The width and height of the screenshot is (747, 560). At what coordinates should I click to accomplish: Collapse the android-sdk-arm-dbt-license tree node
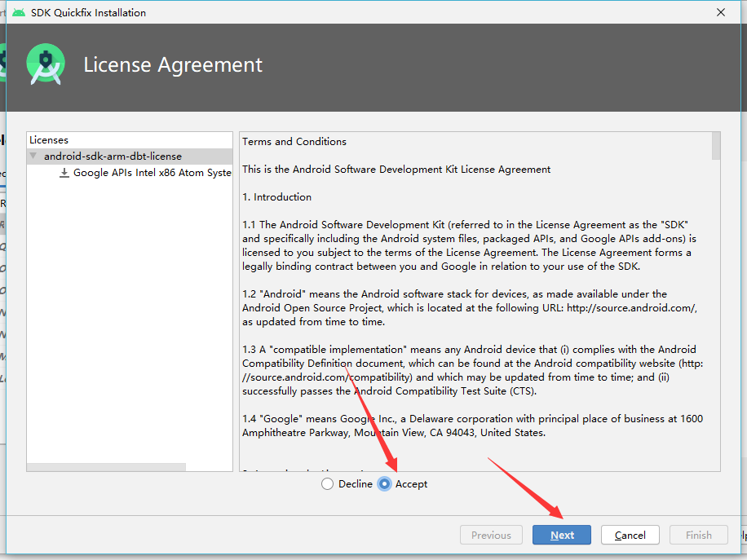click(x=33, y=156)
